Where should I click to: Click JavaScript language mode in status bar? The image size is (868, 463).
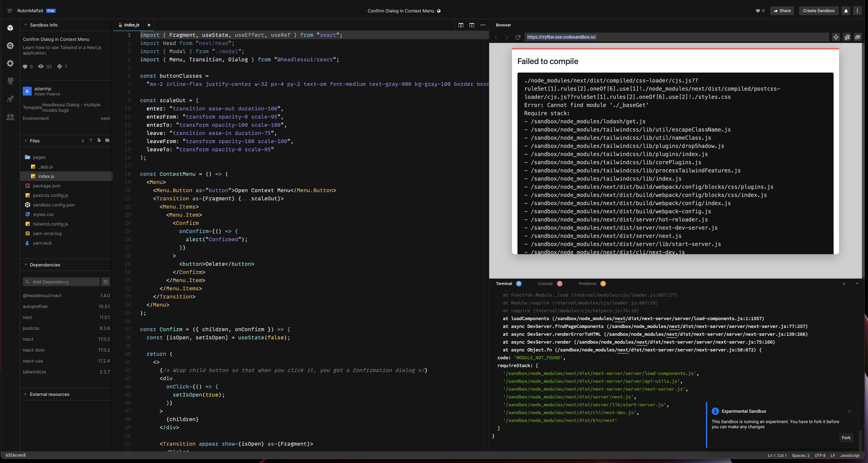pyautogui.click(x=849, y=456)
